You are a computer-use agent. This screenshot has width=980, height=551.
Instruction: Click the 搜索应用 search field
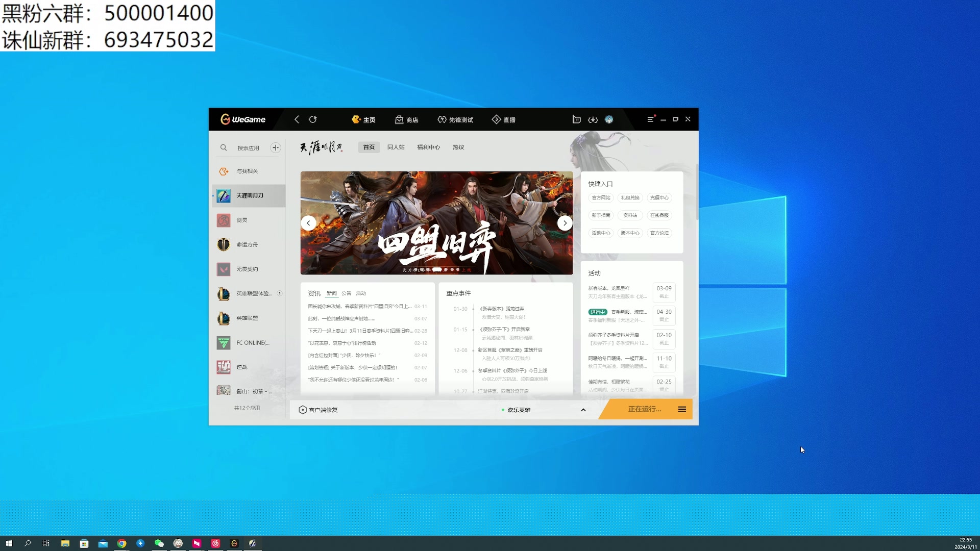[x=248, y=148]
